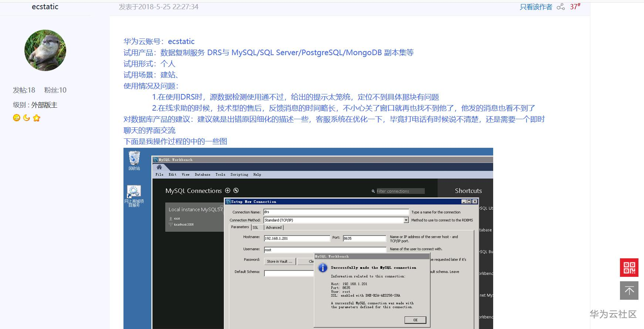
Task: Click the back-to-top arrow button
Action: [x=629, y=291]
